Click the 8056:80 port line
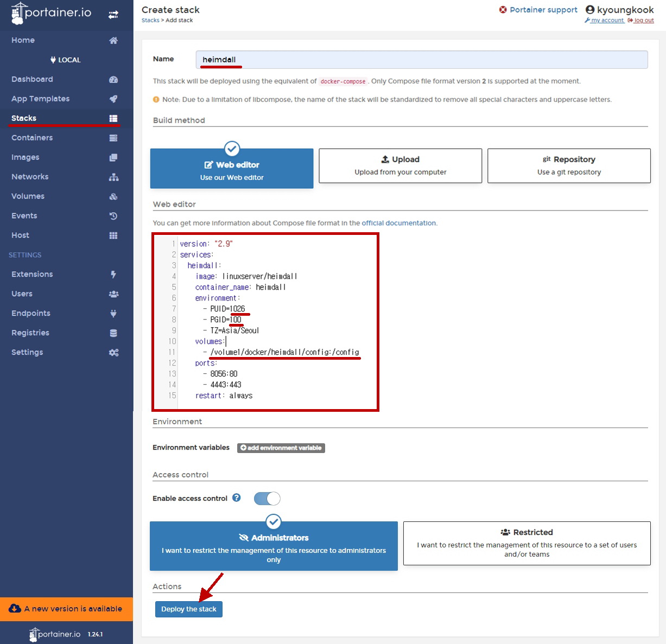This screenshot has height=644, width=666. tap(220, 374)
